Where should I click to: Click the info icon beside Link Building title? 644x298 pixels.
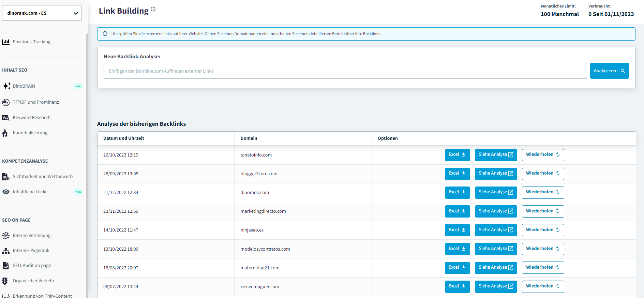(153, 9)
